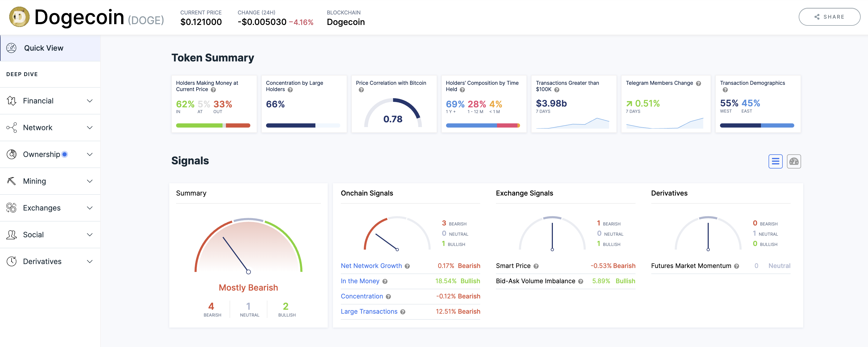Expand the Exchanges section chevron
868x347 pixels.
90,208
